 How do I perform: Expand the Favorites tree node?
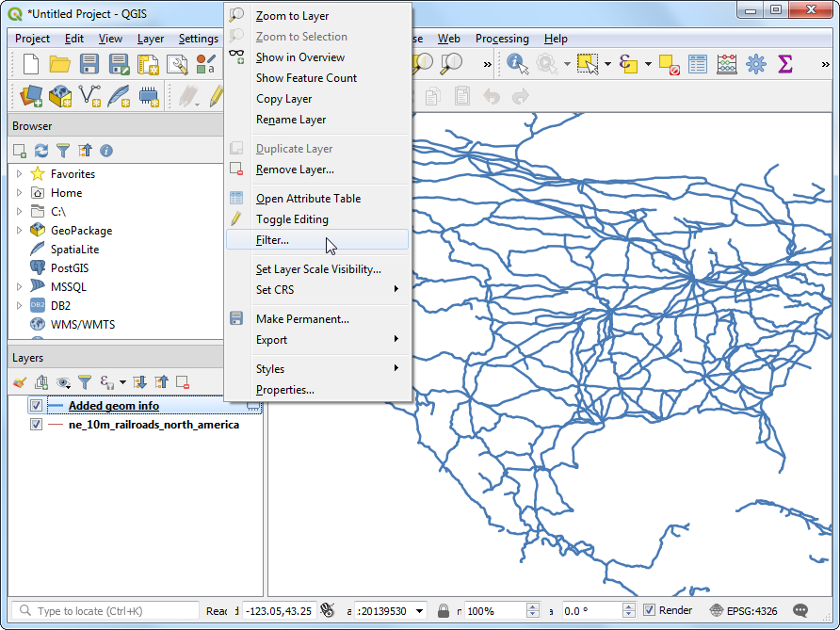coord(19,174)
